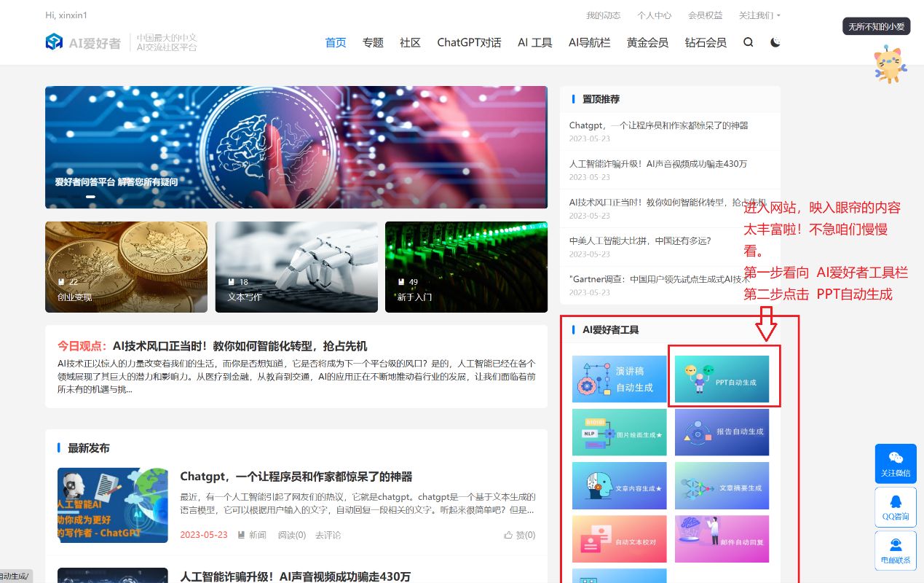The height and width of the screenshot is (583, 924).
Task: Toggle dark mode with the moon icon
Action: pyautogui.click(x=775, y=42)
